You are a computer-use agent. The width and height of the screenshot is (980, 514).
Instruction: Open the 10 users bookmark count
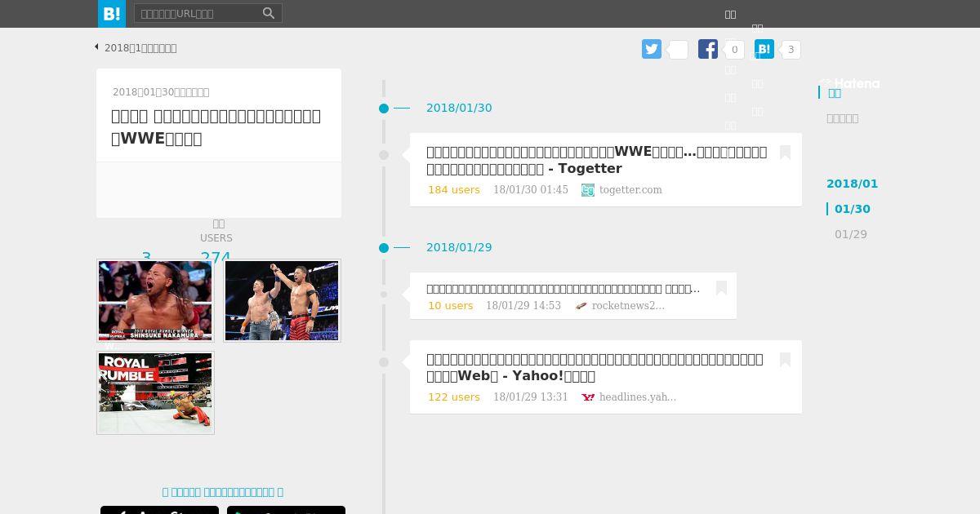451,306
